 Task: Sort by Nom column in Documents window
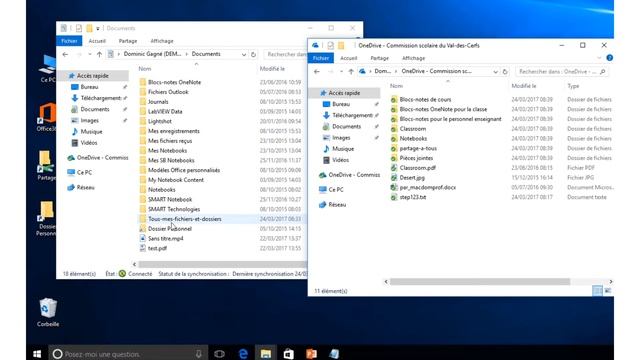144,69
